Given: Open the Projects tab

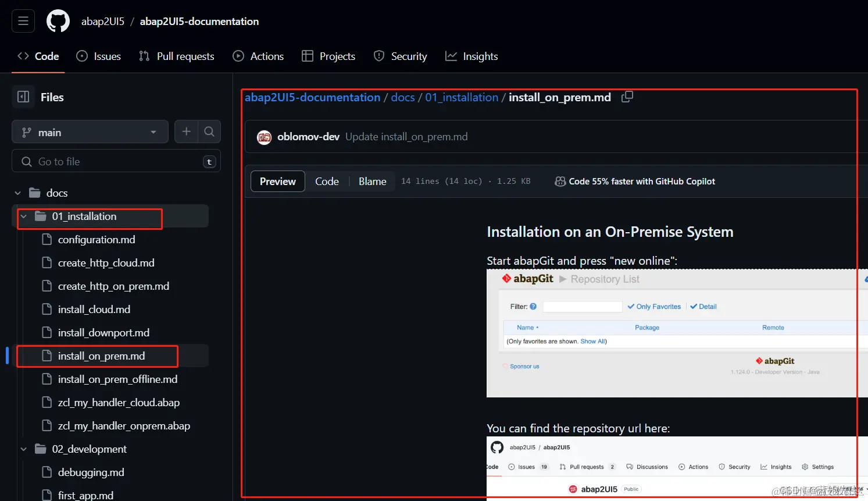Looking at the screenshot, I should (328, 56).
